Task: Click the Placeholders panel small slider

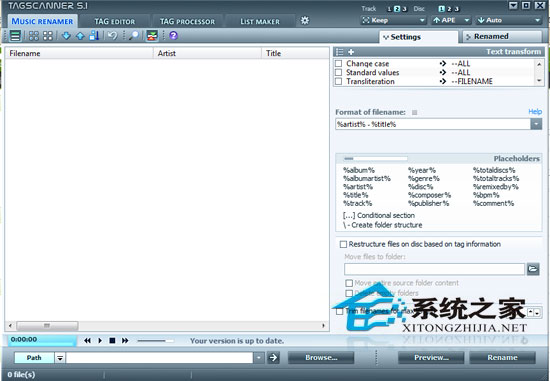Action: pos(375,159)
